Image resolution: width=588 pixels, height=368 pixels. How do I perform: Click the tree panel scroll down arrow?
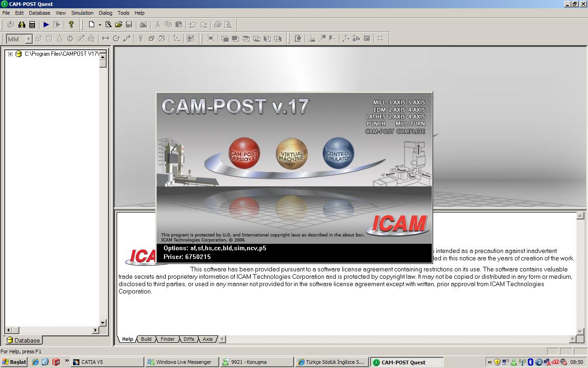pyautogui.click(x=103, y=323)
